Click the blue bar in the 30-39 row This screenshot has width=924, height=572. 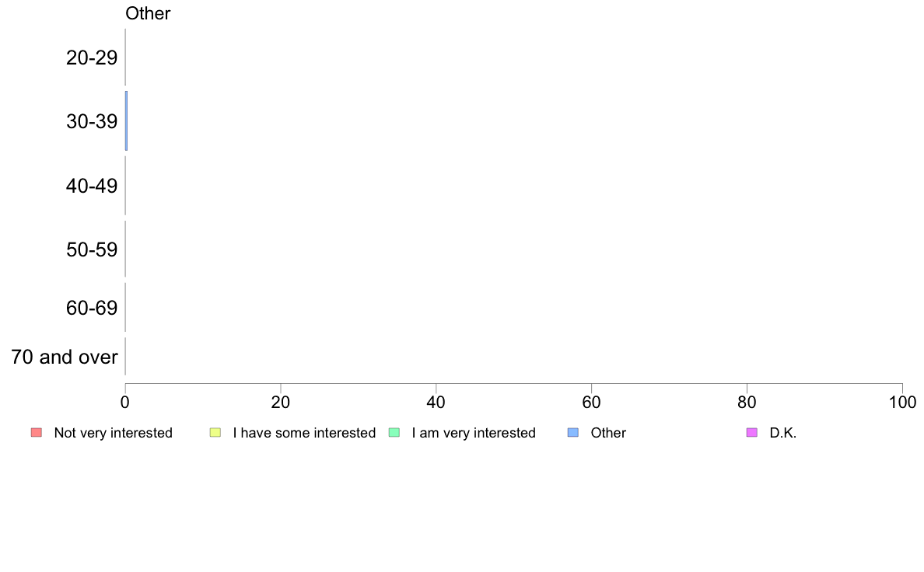tap(126, 120)
